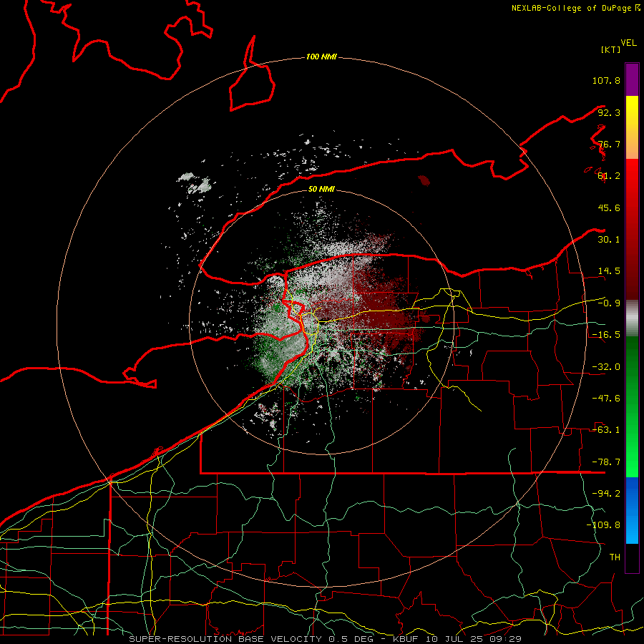
Task: Click the 50 NMI range ring label
Action: click(x=321, y=189)
